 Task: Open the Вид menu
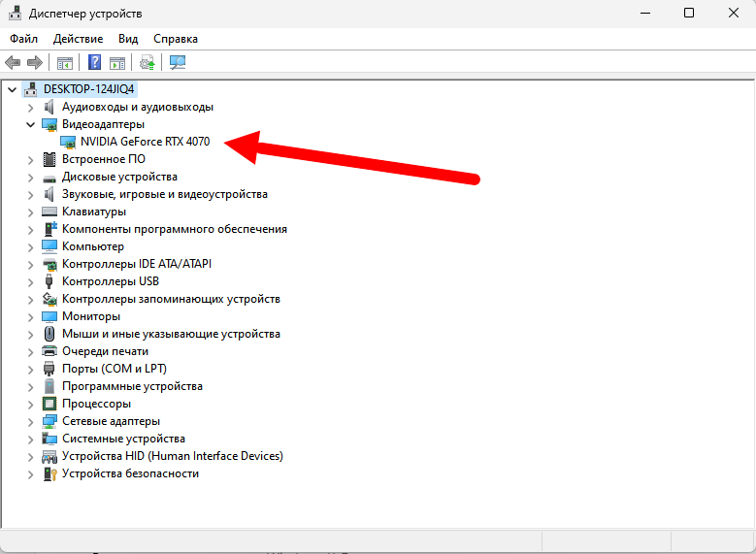pos(128,39)
